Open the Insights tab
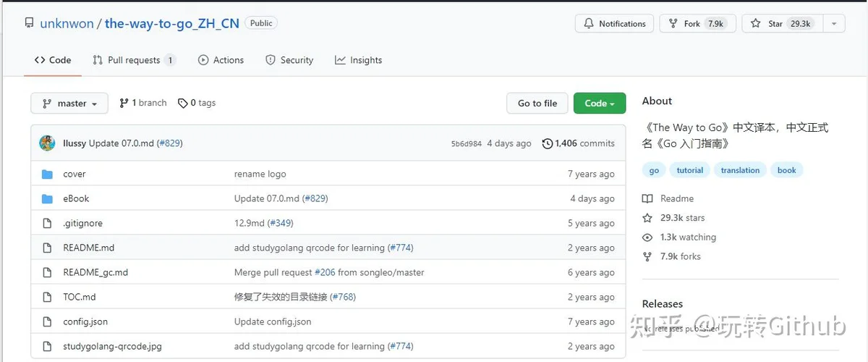868x362 pixels. click(358, 60)
